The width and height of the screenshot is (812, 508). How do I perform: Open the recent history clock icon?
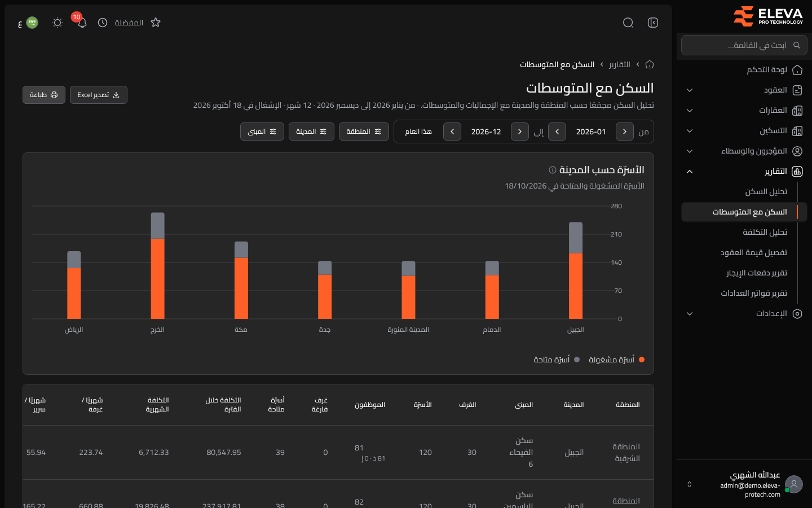point(103,23)
